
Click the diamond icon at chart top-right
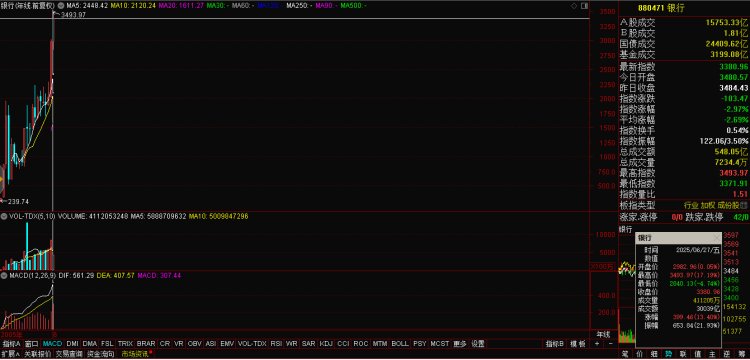[574, 6]
